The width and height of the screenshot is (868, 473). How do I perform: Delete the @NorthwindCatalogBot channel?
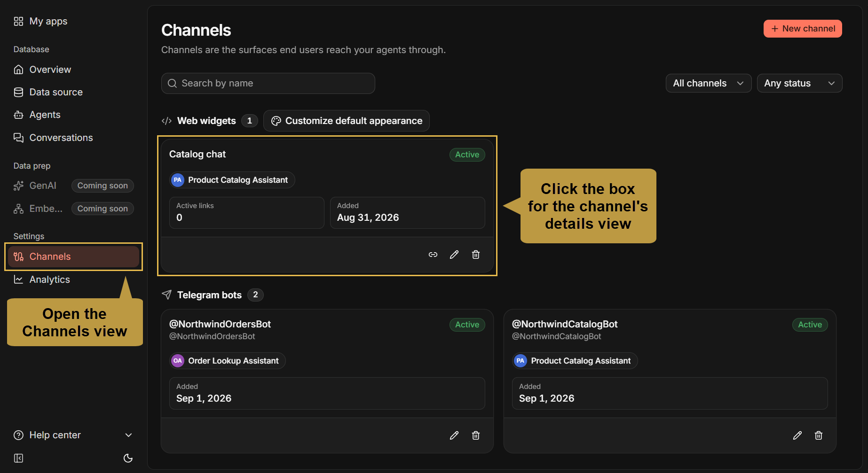click(819, 435)
